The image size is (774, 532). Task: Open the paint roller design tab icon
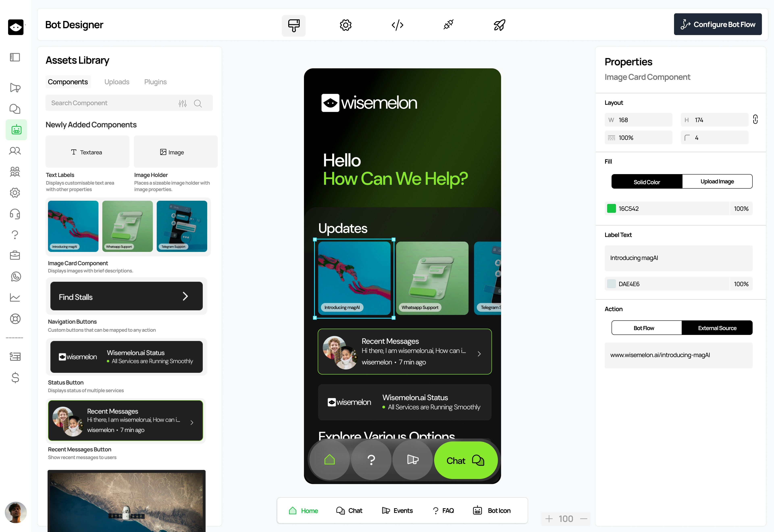293,25
